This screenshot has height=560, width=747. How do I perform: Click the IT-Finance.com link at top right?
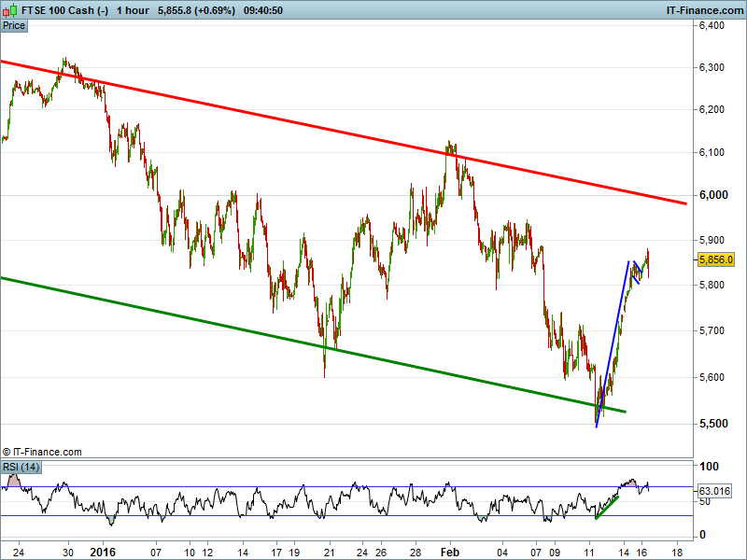(x=704, y=8)
